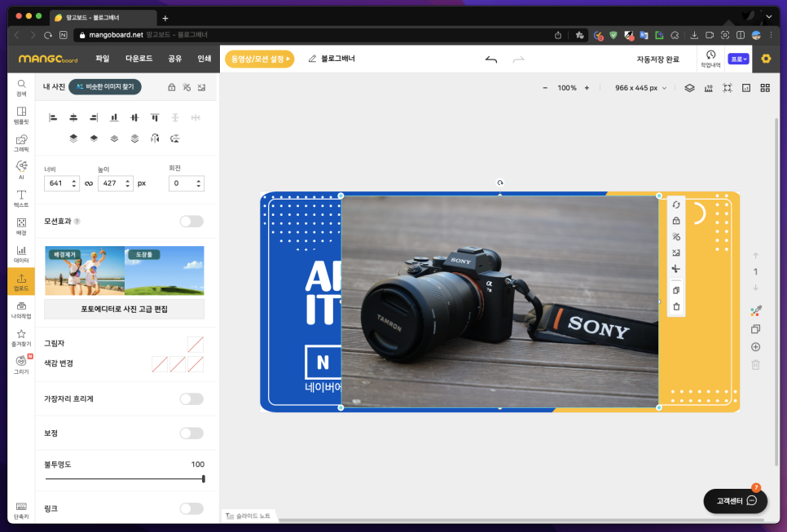Image resolution: width=787 pixels, height=532 pixels.
Task: Click the lock icon in the photo's floating toolbar
Action: [x=676, y=220]
